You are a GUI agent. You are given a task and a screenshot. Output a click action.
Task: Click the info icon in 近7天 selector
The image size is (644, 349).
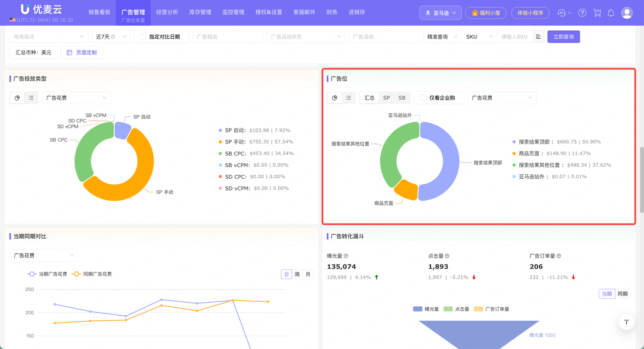click(x=113, y=37)
